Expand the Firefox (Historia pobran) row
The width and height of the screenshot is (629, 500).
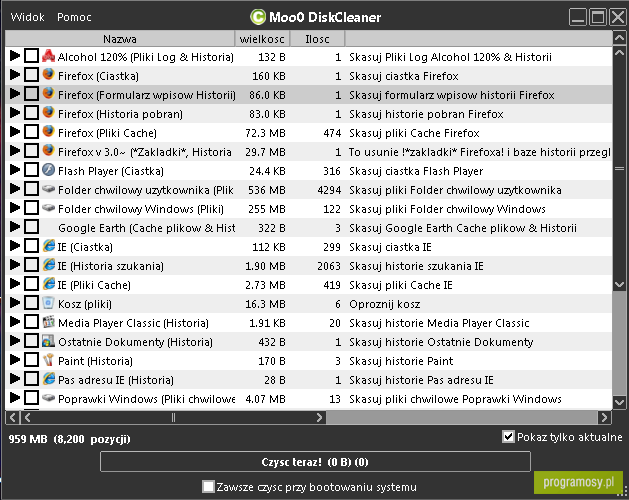(x=15, y=113)
